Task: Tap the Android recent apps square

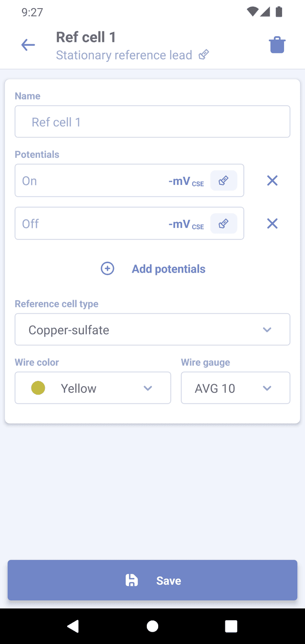Action: tap(231, 626)
